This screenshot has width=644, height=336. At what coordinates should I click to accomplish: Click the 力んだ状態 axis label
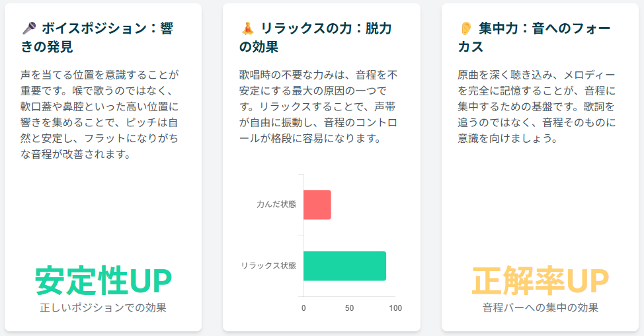(x=276, y=204)
